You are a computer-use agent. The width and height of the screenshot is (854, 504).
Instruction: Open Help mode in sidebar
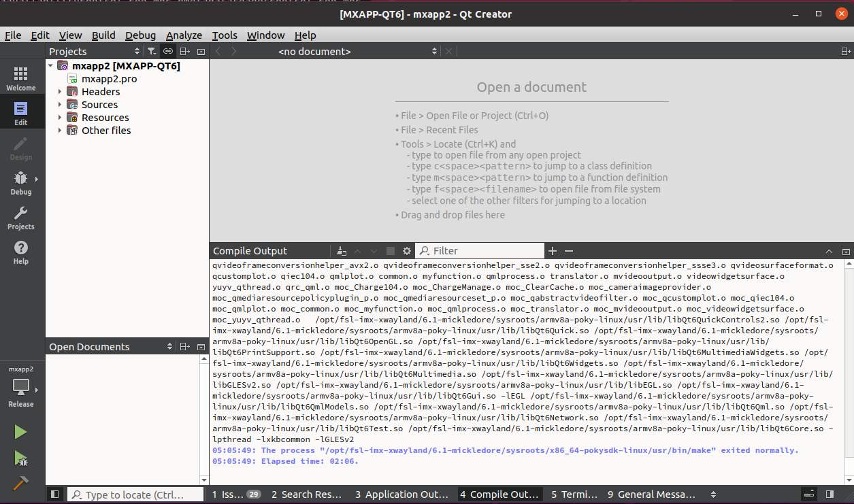pos(20,252)
